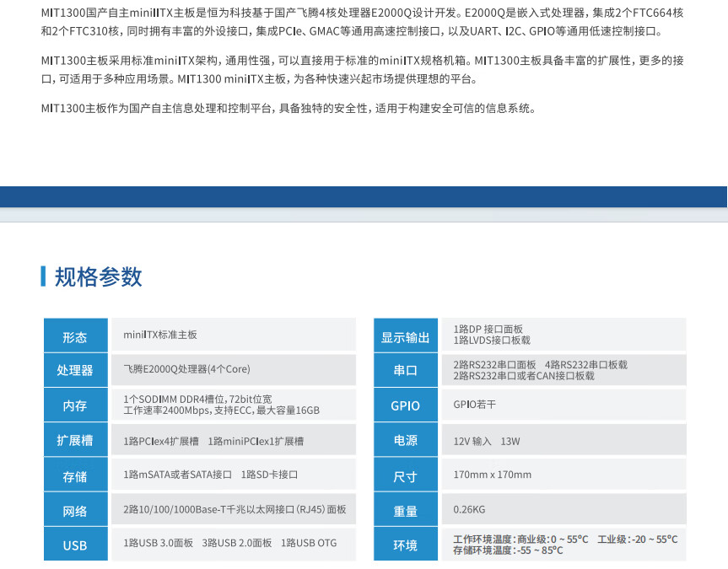Screen dimensions: 728x569
Task: Click the 0.26KG weight value
Action: (469, 510)
